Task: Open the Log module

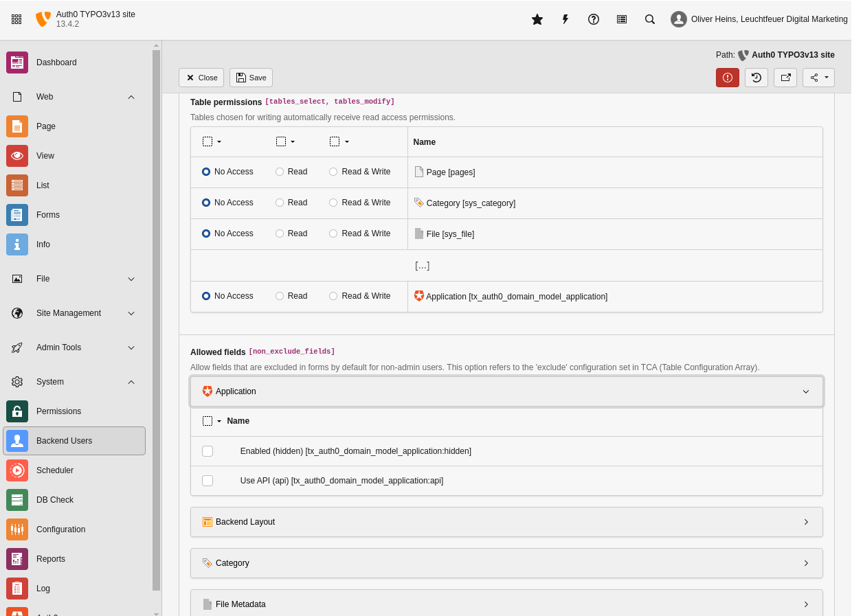Action: [x=74, y=589]
